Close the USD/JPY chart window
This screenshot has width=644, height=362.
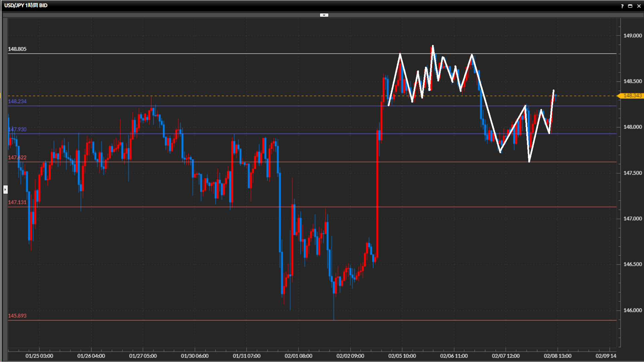639,6
